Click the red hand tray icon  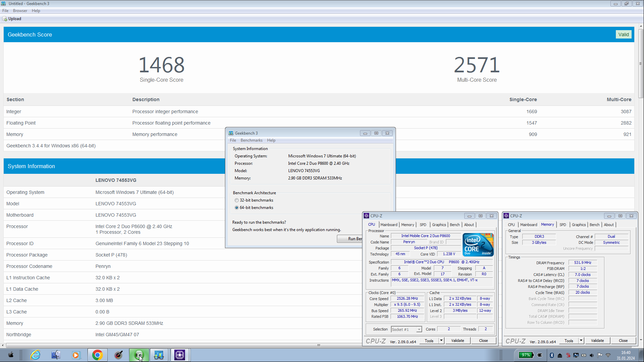[568, 355]
